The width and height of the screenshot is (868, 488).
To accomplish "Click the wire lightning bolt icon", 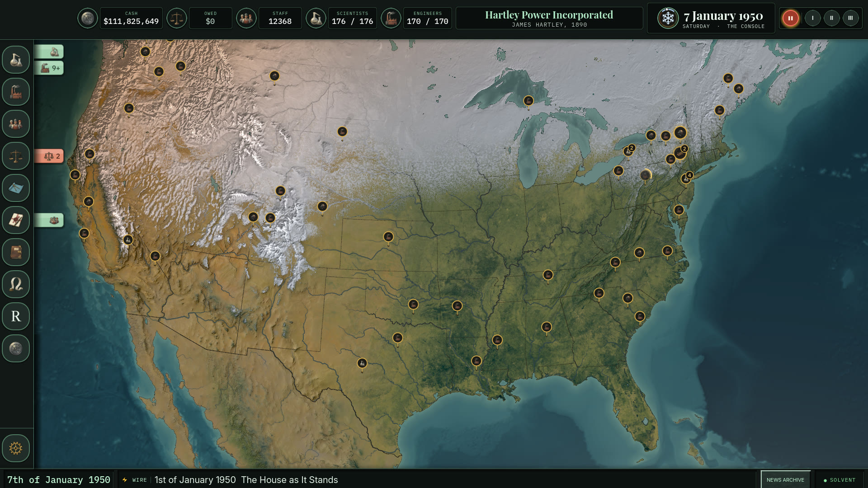I will pos(125,480).
